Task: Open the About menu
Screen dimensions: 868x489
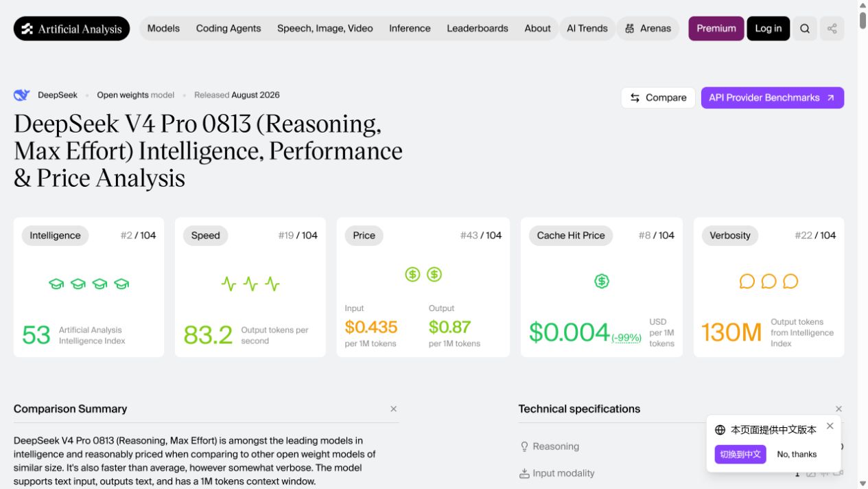Action: (x=537, y=29)
